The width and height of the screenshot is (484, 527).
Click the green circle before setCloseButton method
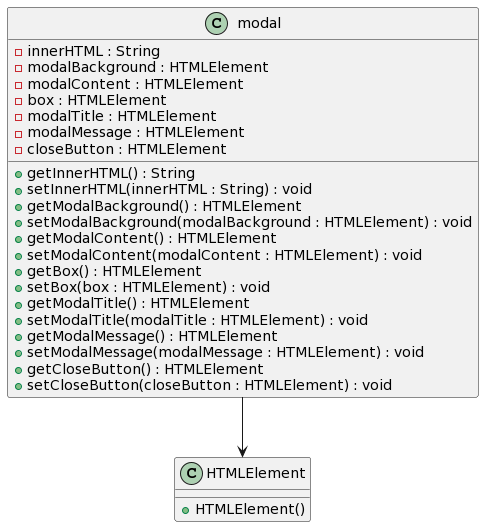[x=18, y=386]
